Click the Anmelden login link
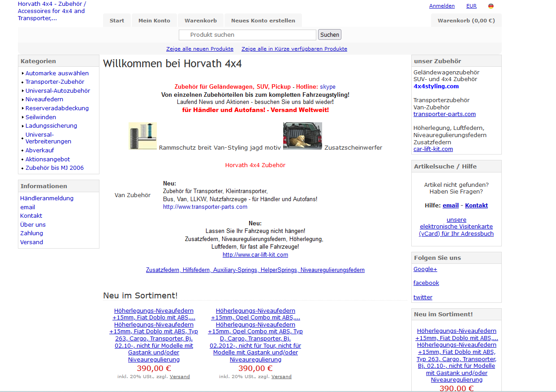 pyautogui.click(x=442, y=6)
